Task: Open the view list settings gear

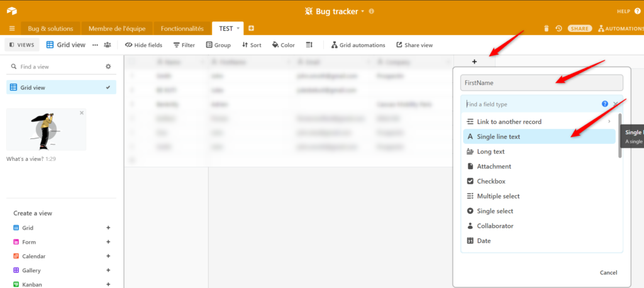Action: point(108,67)
